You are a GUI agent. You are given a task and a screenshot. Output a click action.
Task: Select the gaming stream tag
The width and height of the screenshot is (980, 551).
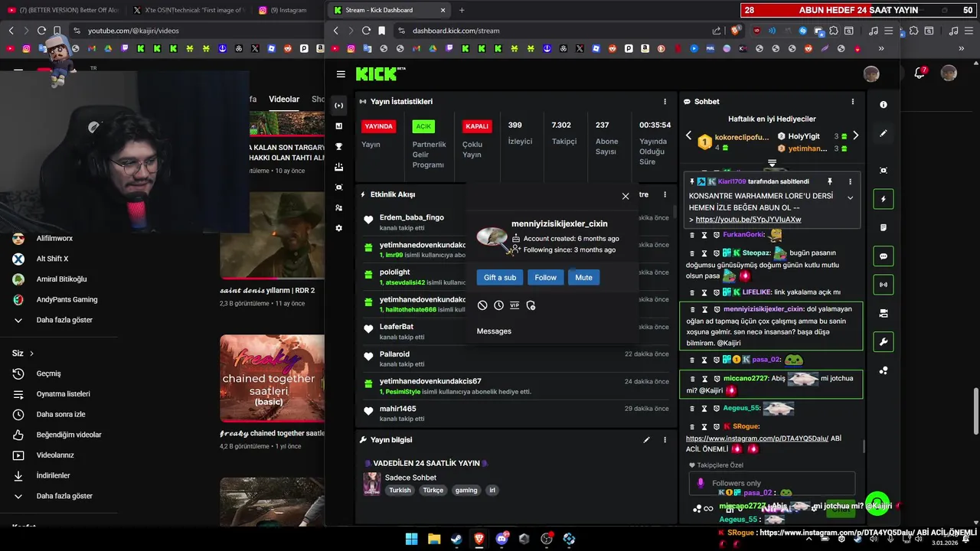466,491
